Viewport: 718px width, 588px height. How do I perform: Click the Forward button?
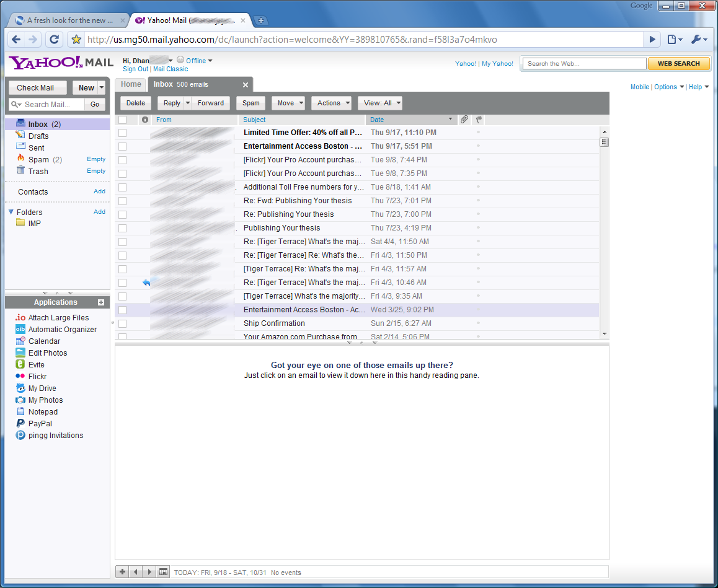tap(211, 103)
